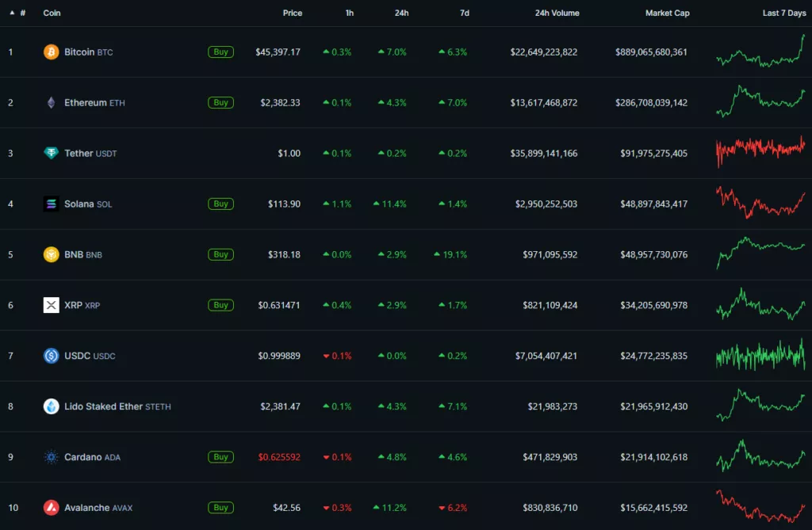Click the XRP logo icon
Screen dimensions: 812x530
[51, 305]
